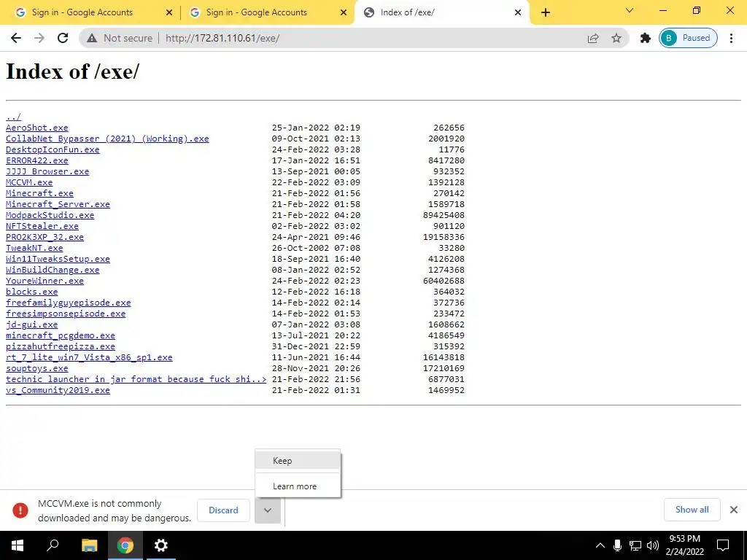Click the forward navigation arrow
747x560 pixels.
tap(39, 38)
